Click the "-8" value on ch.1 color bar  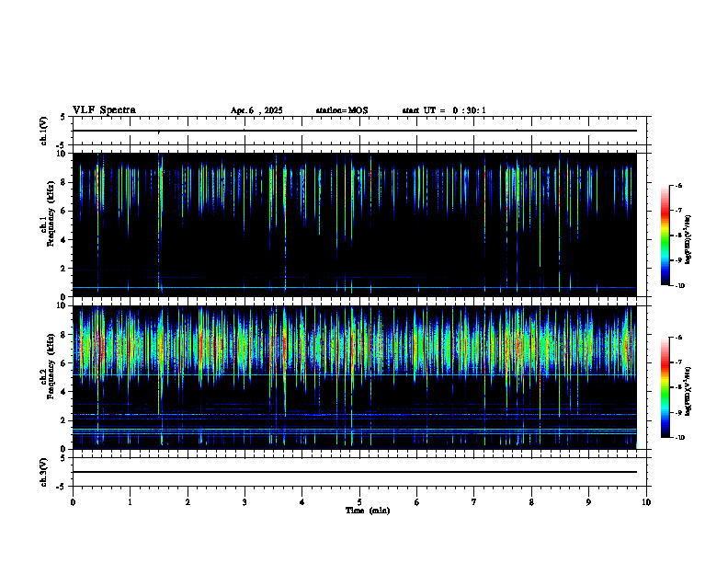(x=678, y=236)
